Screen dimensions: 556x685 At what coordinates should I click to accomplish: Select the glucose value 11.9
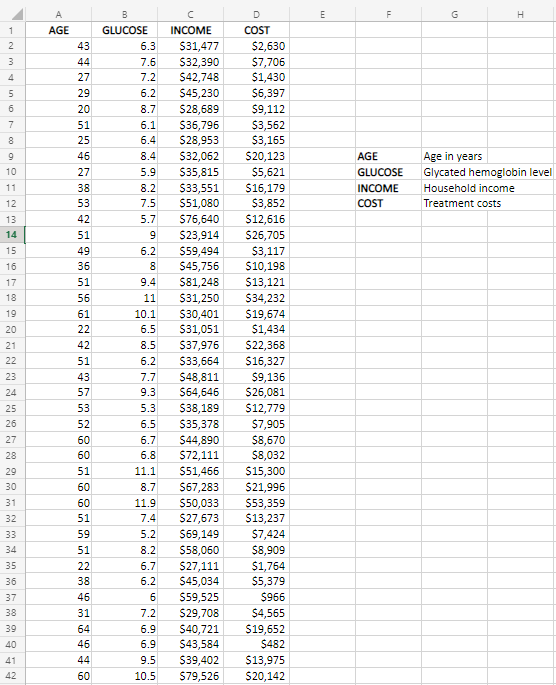click(x=124, y=502)
